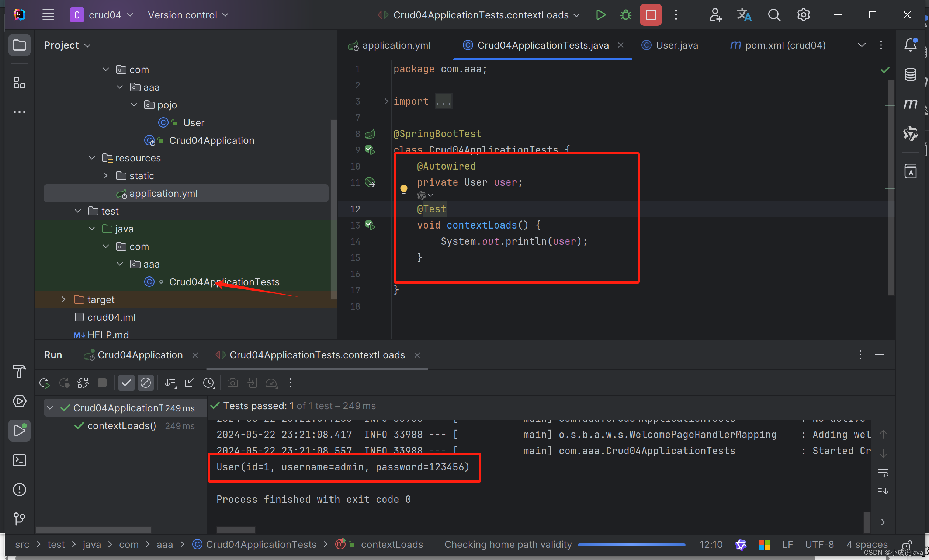Open the Problems tool window
Screen dimensions: 929x560
click(19, 490)
